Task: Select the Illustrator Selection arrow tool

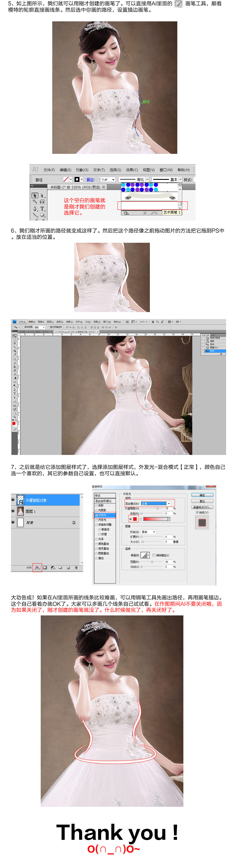Action: [x=34, y=195]
